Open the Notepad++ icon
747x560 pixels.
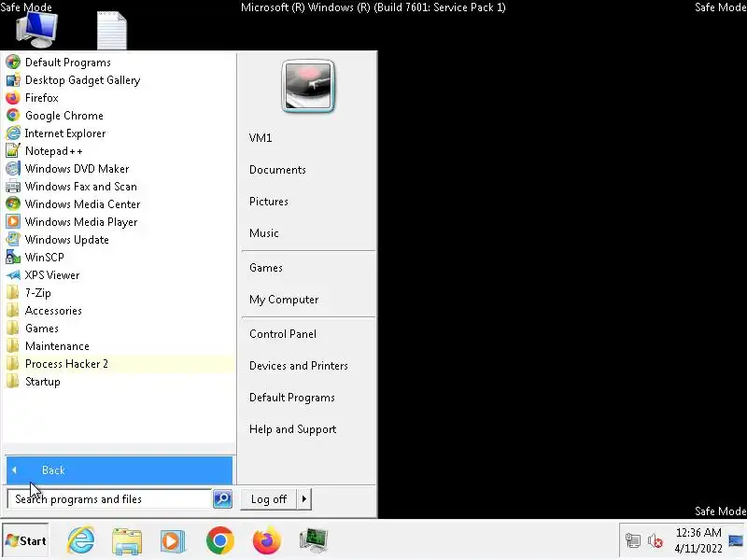click(x=13, y=151)
